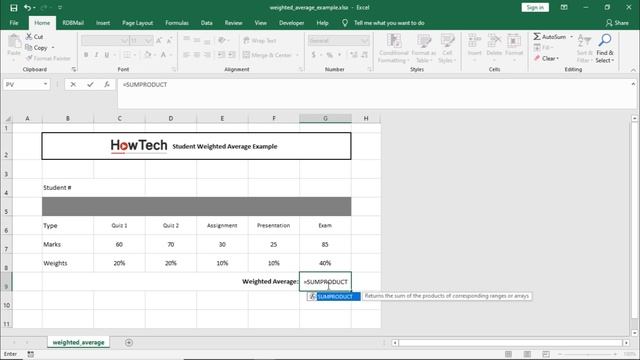640x360 pixels.
Task: Open the File menu tab
Action: pos(14,23)
